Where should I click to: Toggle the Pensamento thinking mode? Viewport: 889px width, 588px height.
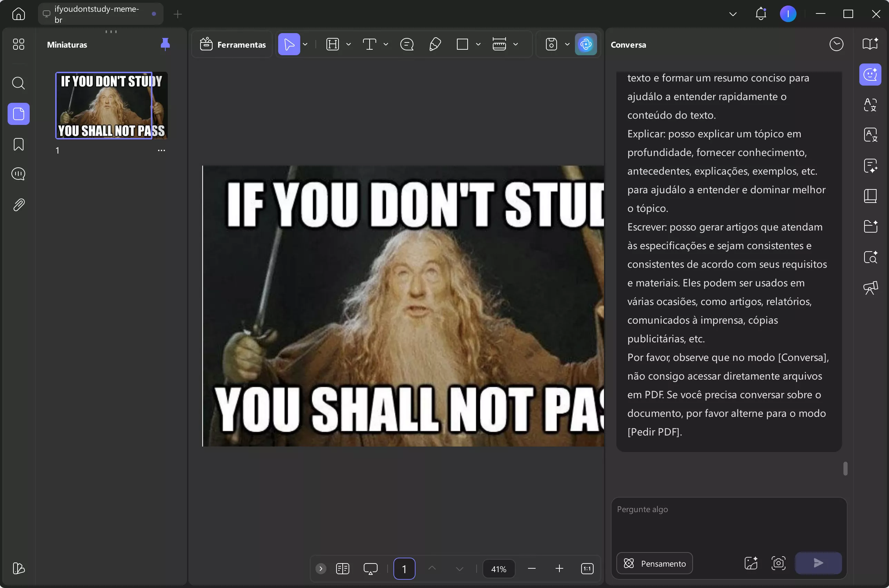click(x=654, y=563)
